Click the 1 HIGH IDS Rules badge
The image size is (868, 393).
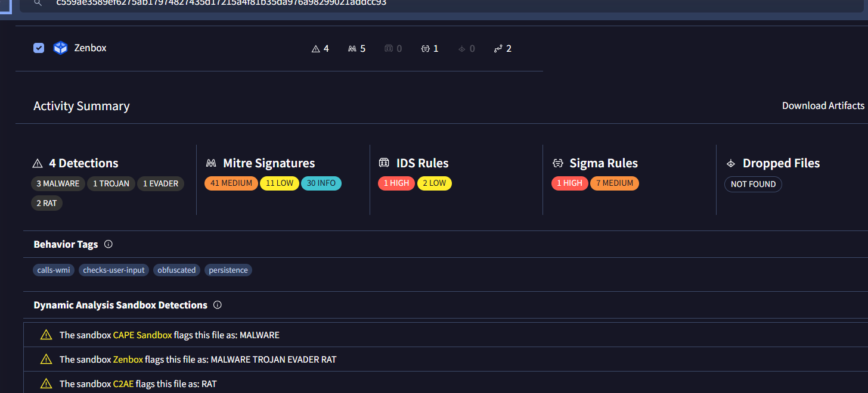click(396, 183)
